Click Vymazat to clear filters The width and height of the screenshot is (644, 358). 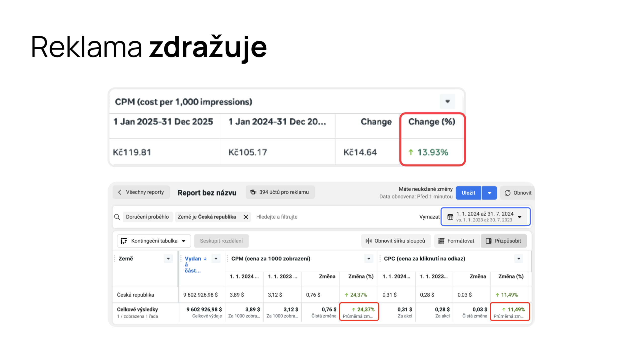pyautogui.click(x=429, y=217)
